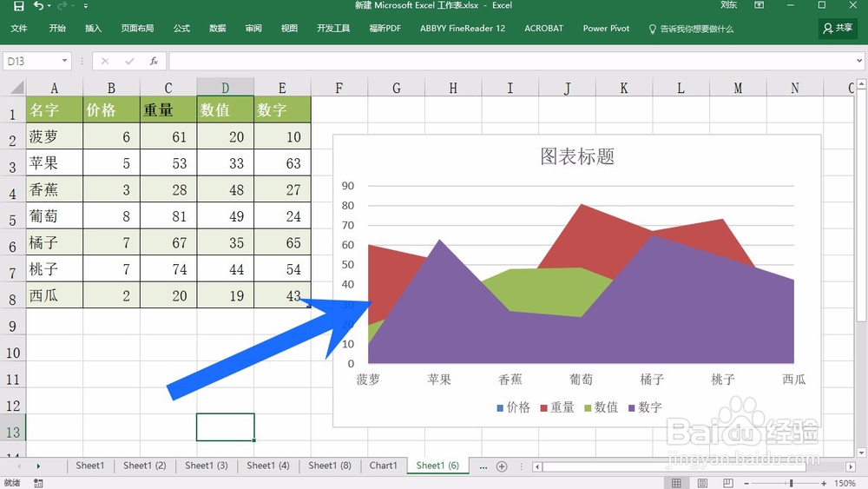Switch to the 审阅 ribbon tab
Image resolution: width=868 pixels, height=489 pixels.
point(253,29)
